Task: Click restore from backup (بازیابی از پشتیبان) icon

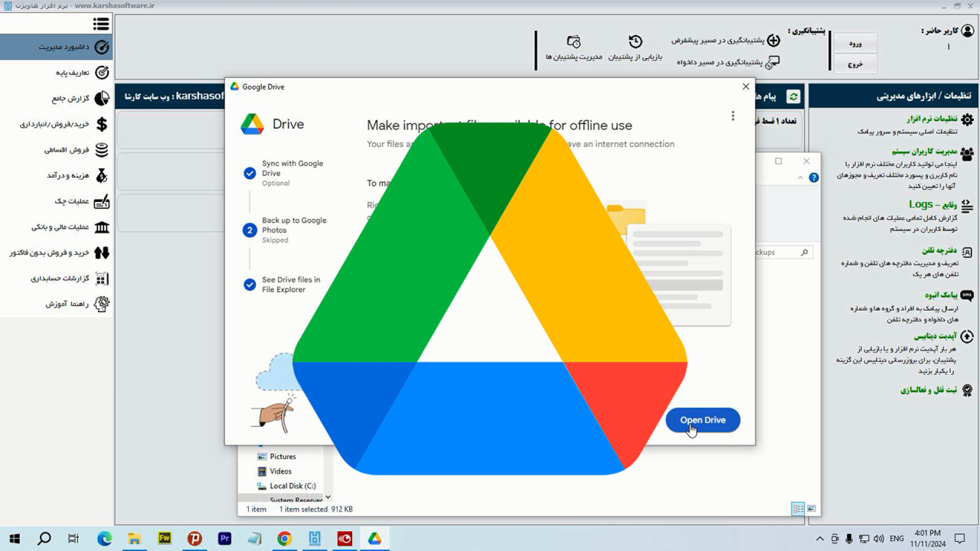Action: [x=635, y=41]
